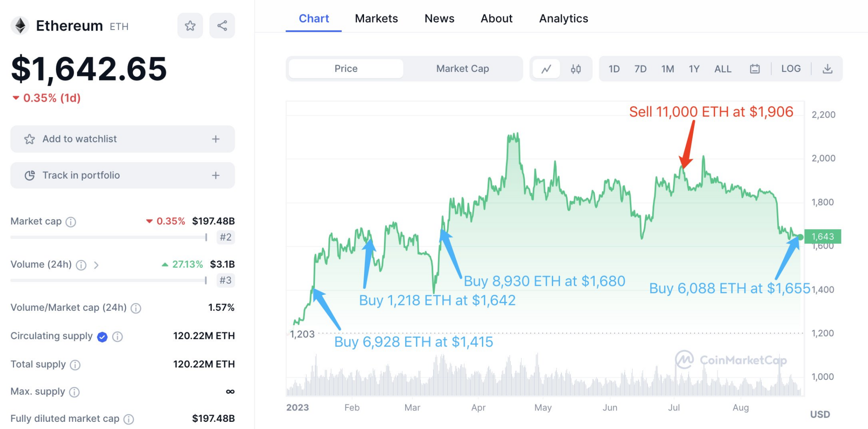Click the share icon next to Ethereum
The image size is (868, 429).
[x=222, y=26]
